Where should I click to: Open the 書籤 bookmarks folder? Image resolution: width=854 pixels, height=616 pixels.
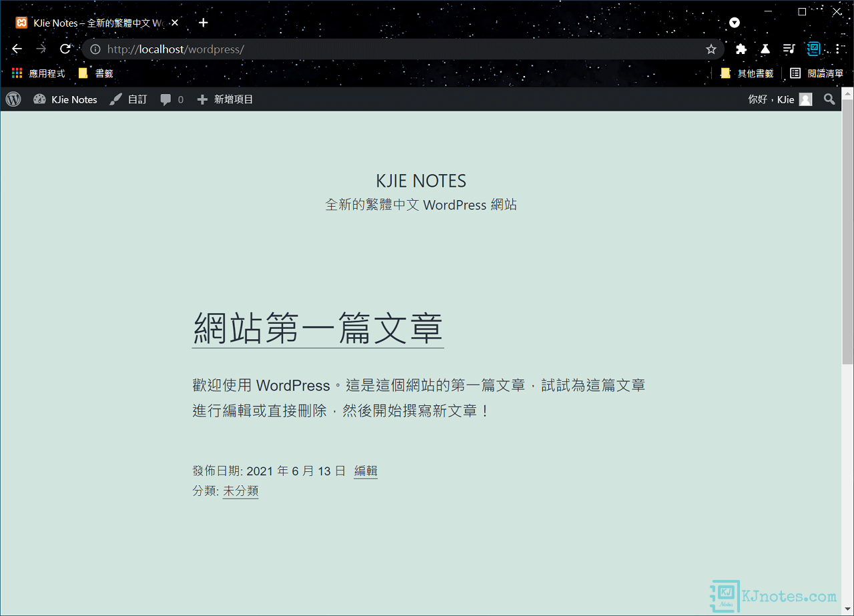[96, 73]
